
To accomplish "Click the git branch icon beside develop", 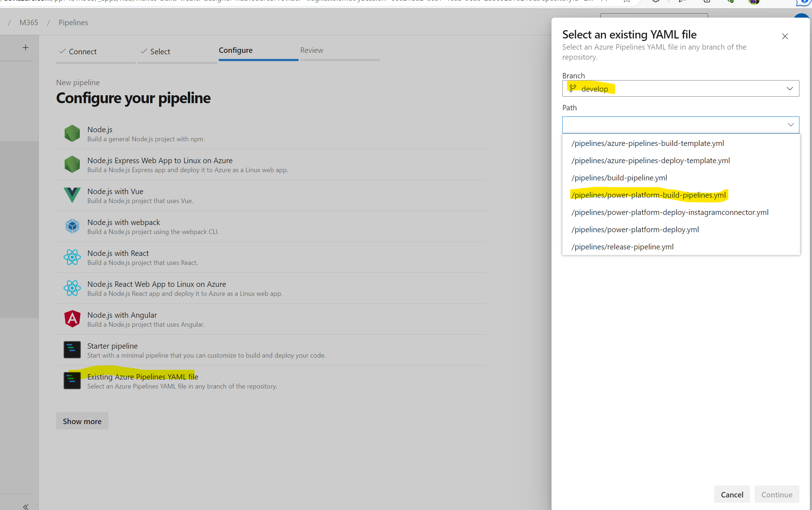I will coord(572,88).
